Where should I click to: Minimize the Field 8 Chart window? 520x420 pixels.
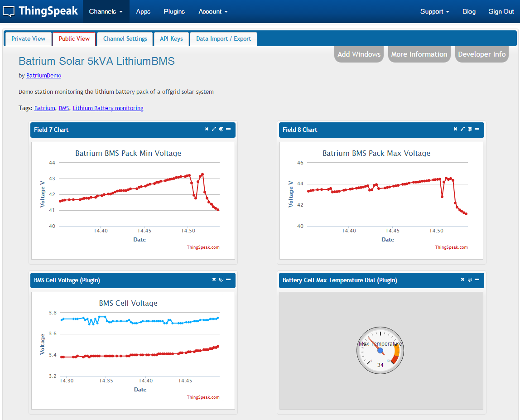click(x=477, y=129)
